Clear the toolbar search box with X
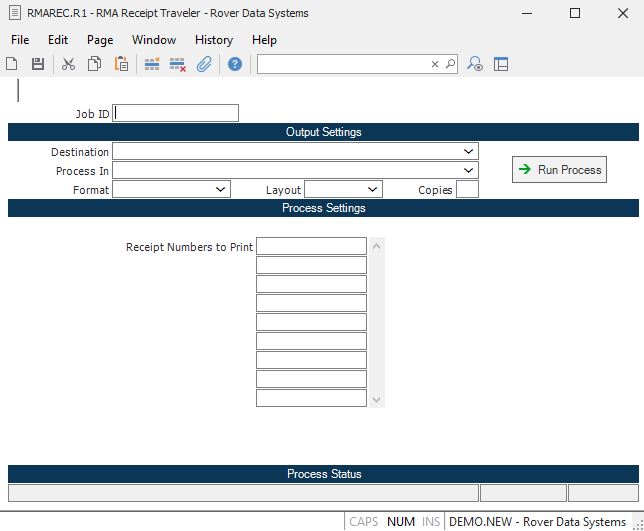This screenshot has width=644, height=531. pos(435,64)
